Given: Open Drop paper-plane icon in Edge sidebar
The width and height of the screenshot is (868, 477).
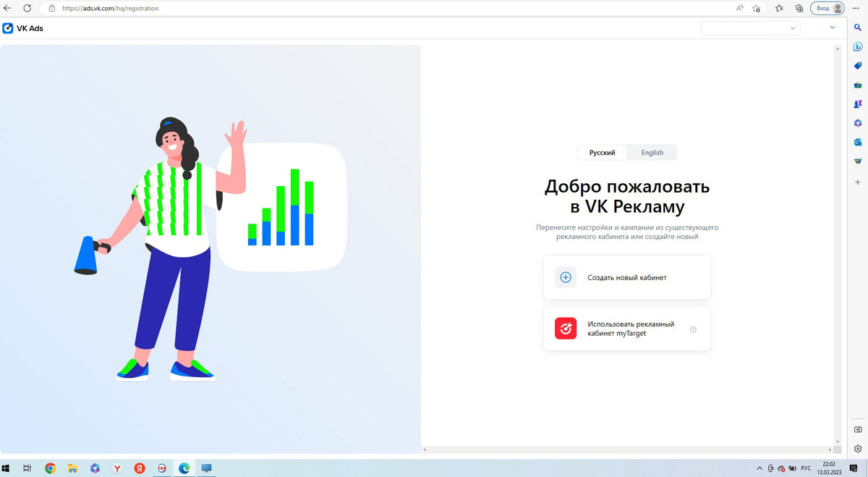Looking at the screenshot, I should [858, 161].
